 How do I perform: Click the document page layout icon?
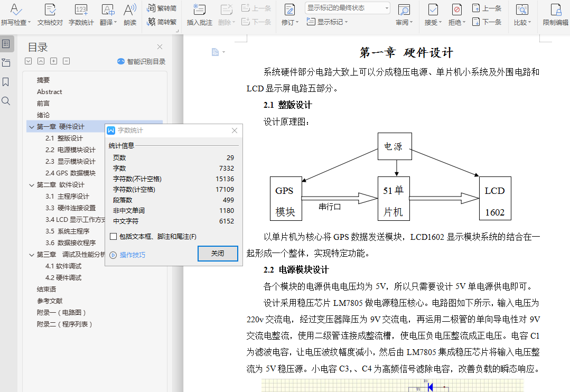pos(215,52)
